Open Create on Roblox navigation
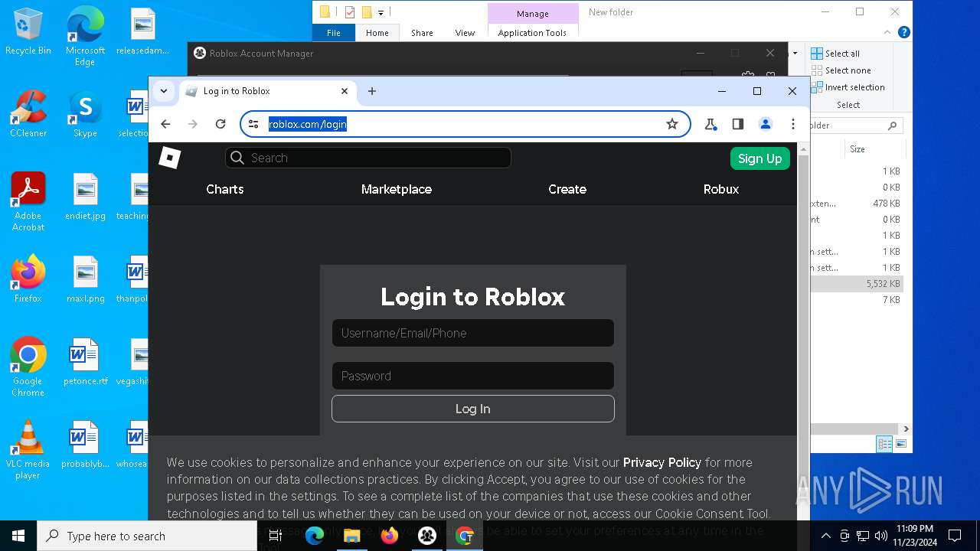 (567, 189)
